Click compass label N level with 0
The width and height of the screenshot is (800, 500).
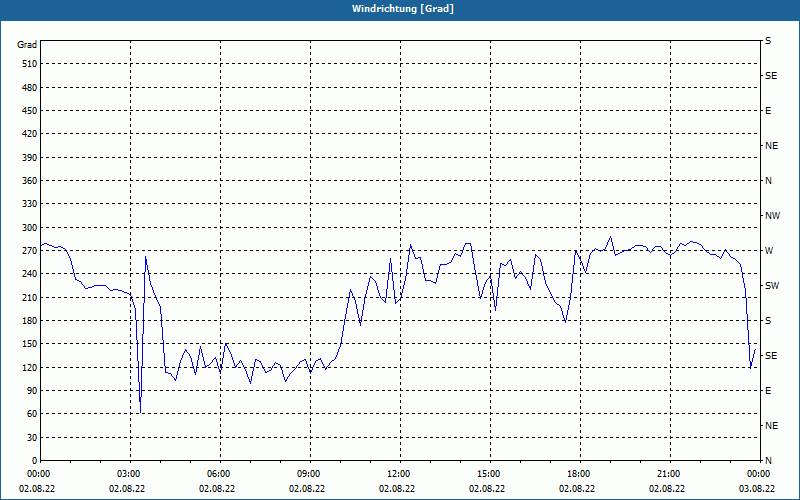pos(768,461)
